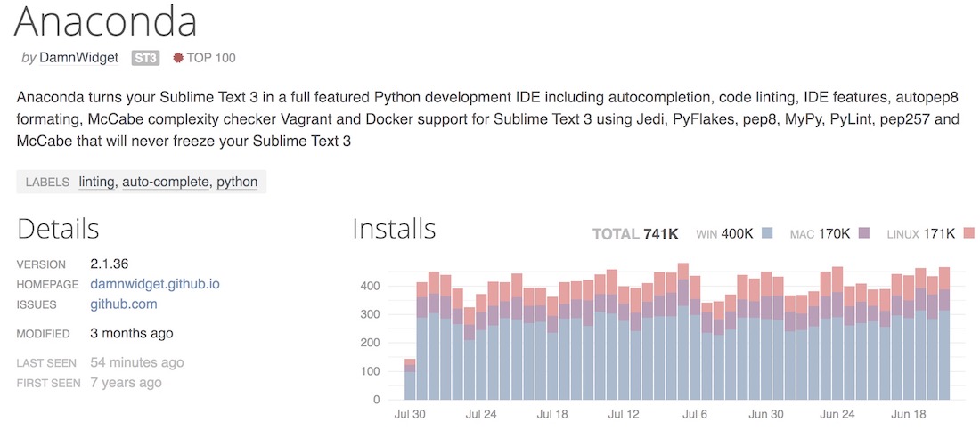Click the ST3 compatibility badge
This screenshot has height=430, width=980.
145,58
